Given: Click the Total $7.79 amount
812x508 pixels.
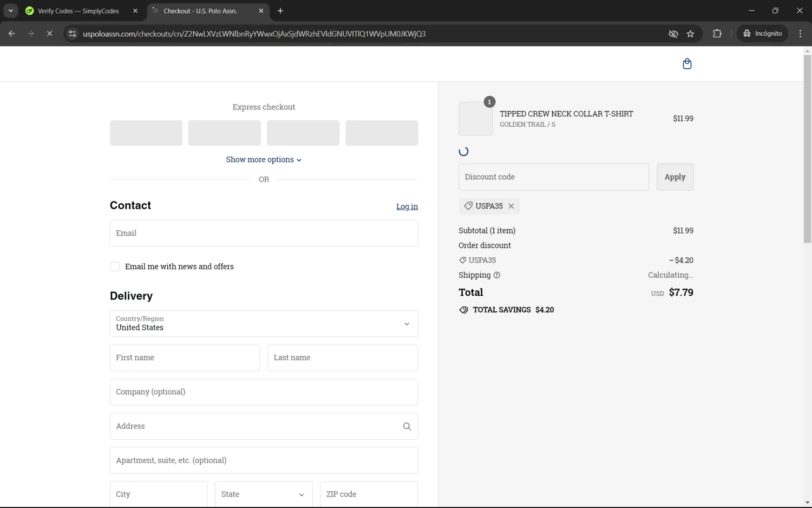Looking at the screenshot, I should [x=681, y=292].
